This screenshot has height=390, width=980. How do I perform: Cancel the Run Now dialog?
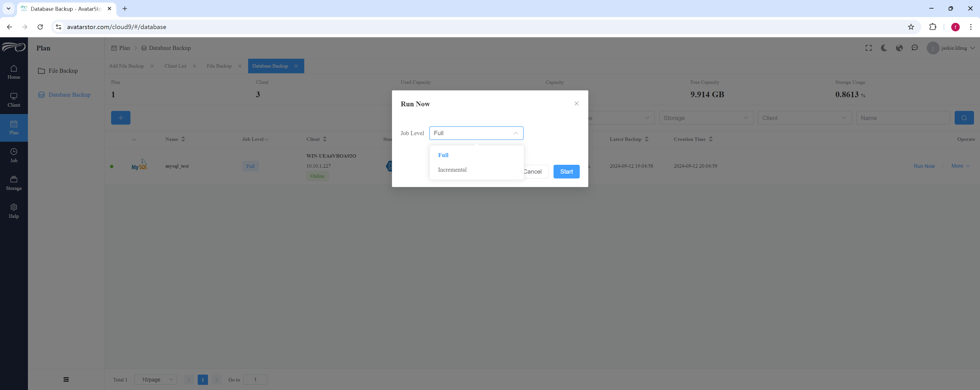pos(533,172)
